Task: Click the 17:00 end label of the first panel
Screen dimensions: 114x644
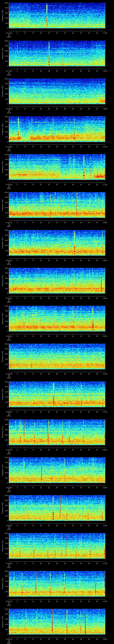Action: pos(105,33)
